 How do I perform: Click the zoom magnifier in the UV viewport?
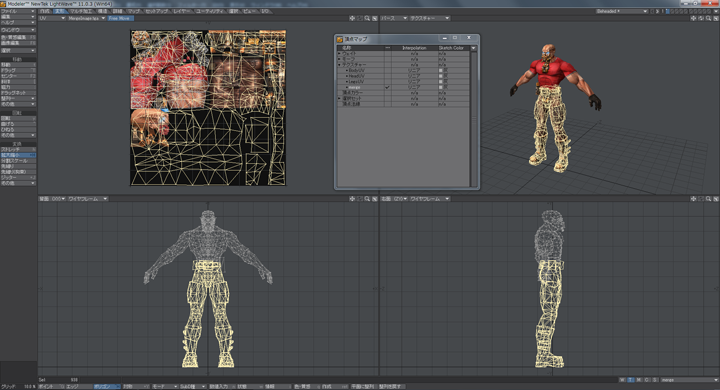367,18
